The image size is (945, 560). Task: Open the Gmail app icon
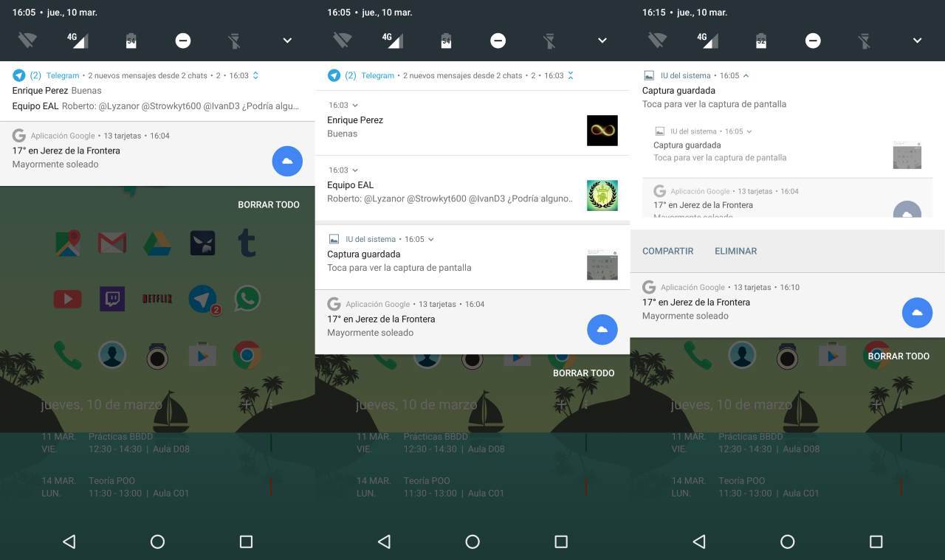[x=112, y=243]
